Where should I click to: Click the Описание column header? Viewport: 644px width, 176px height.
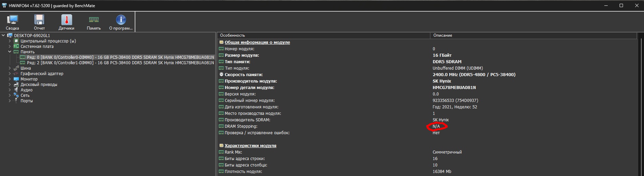tap(443, 35)
